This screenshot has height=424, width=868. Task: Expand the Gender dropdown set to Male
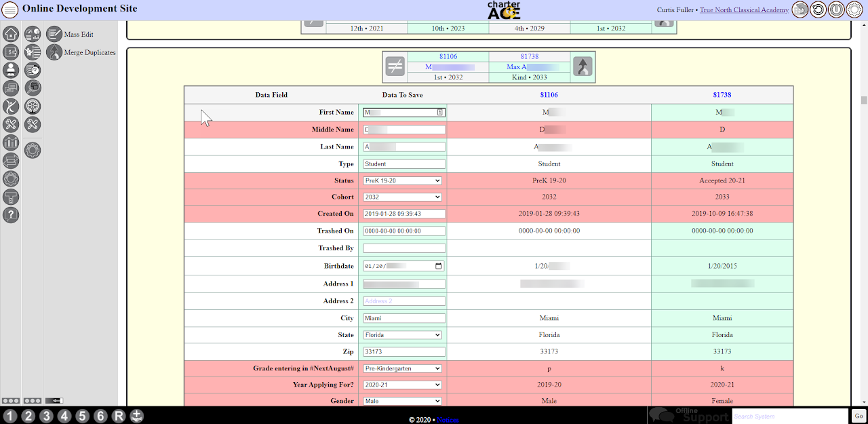point(403,401)
